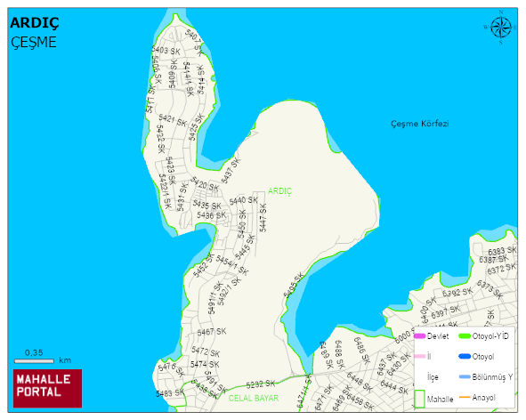Click the Devlet magenta legend symbol
Viewport: 526px width, 420px height.
point(420,336)
